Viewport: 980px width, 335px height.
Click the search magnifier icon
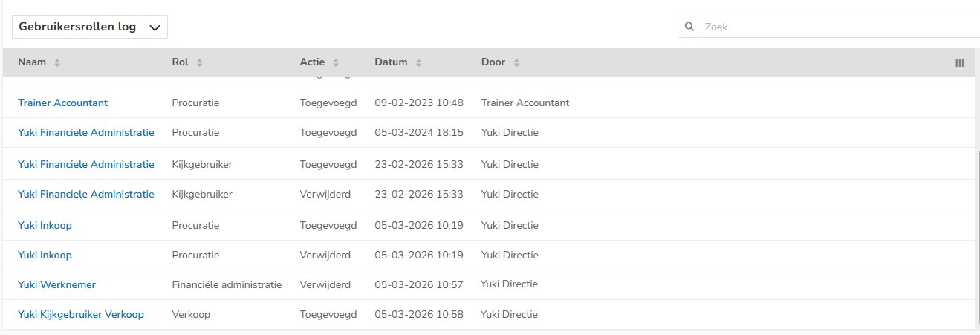point(689,27)
